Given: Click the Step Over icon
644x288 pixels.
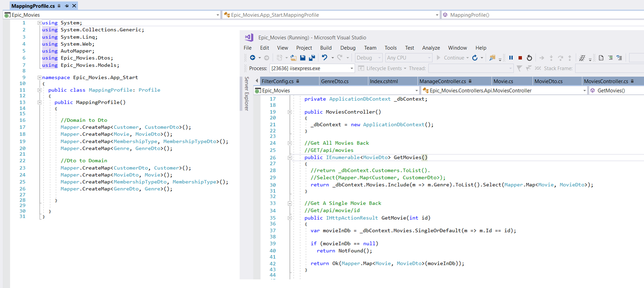Looking at the screenshot, I should tap(561, 58).
